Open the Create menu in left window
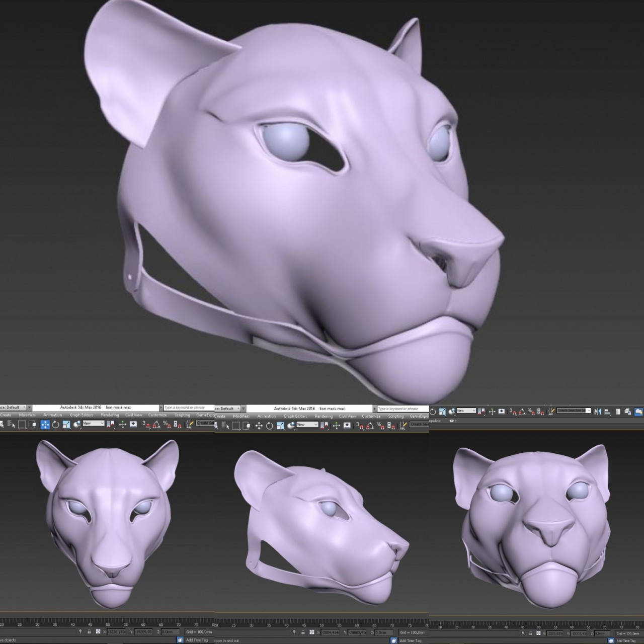 [6, 415]
